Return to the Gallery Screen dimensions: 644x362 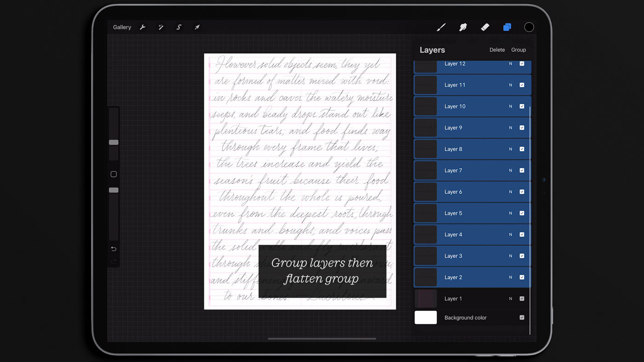click(122, 27)
